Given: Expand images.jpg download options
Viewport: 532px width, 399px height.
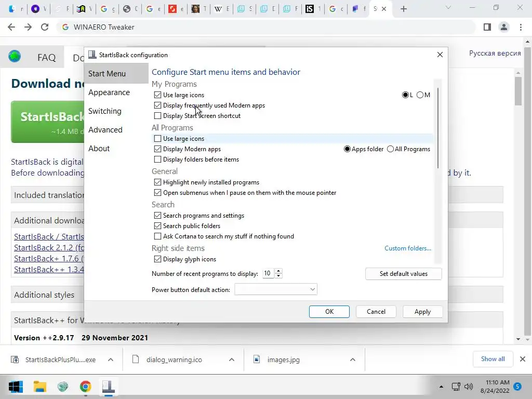Looking at the screenshot, I should [x=353, y=360].
